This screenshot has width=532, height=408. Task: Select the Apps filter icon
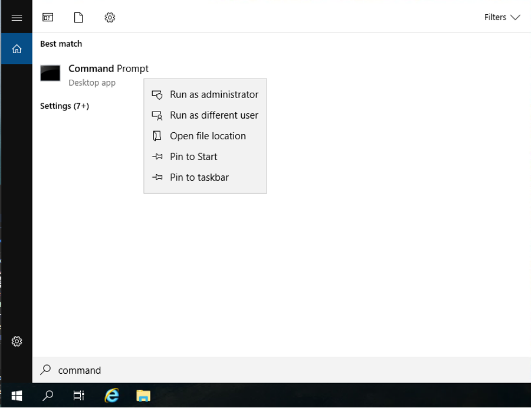(48, 17)
